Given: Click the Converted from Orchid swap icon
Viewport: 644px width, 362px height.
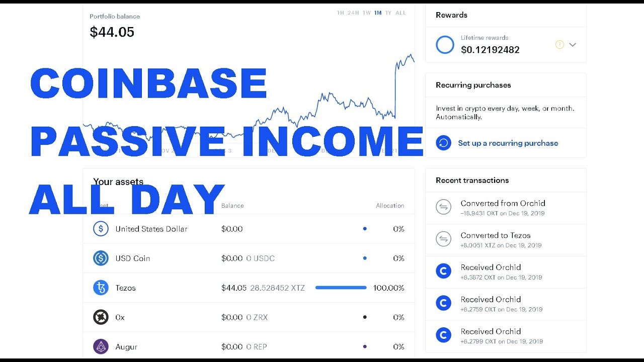Looking at the screenshot, I should [x=443, y=207].
